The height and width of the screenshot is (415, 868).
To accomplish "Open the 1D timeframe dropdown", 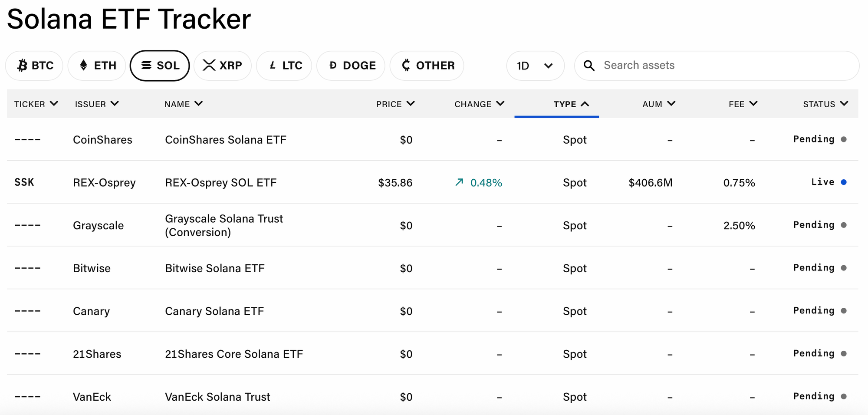I will pos(535,66).
